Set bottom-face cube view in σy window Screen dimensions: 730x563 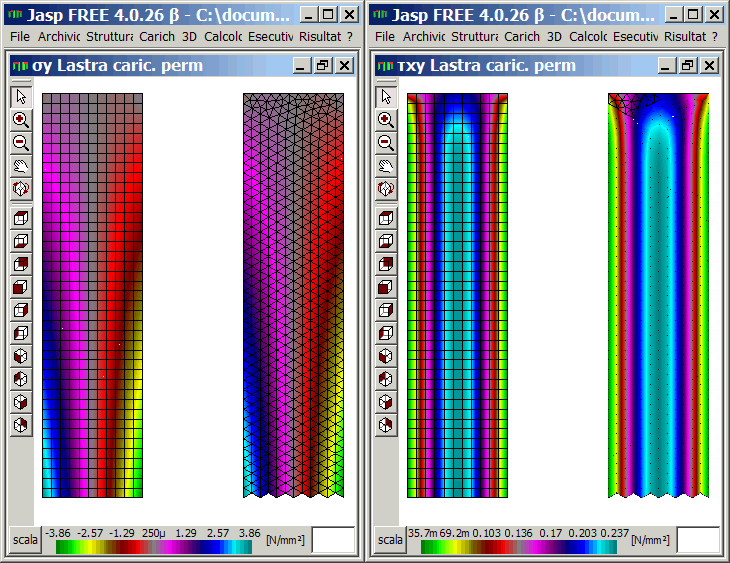coord(21,241)
